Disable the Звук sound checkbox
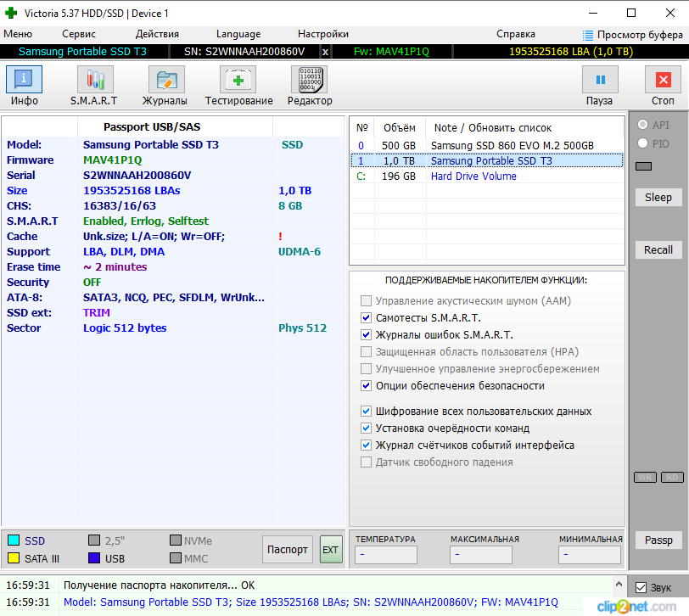The height and width of the screenshot is (616, 689). (x=641, y=587)
